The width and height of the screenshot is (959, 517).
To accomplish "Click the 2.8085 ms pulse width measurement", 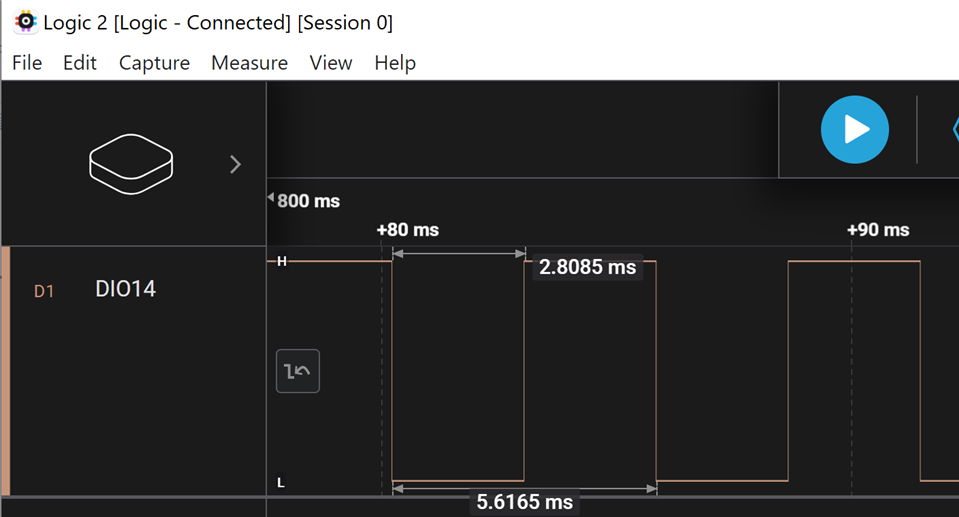I will [587, 267].
